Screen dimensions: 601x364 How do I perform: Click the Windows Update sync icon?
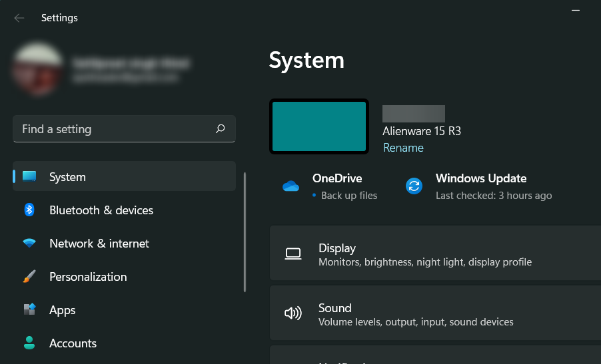414,186
